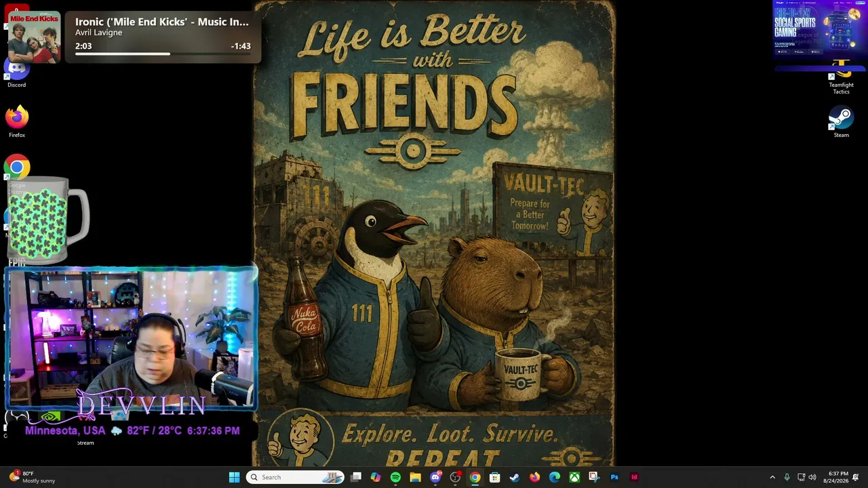Open Microsoft Edge from the taskbar
This screenshot has width=868, height=488.
pyautogui.click(x=554, y=477)
